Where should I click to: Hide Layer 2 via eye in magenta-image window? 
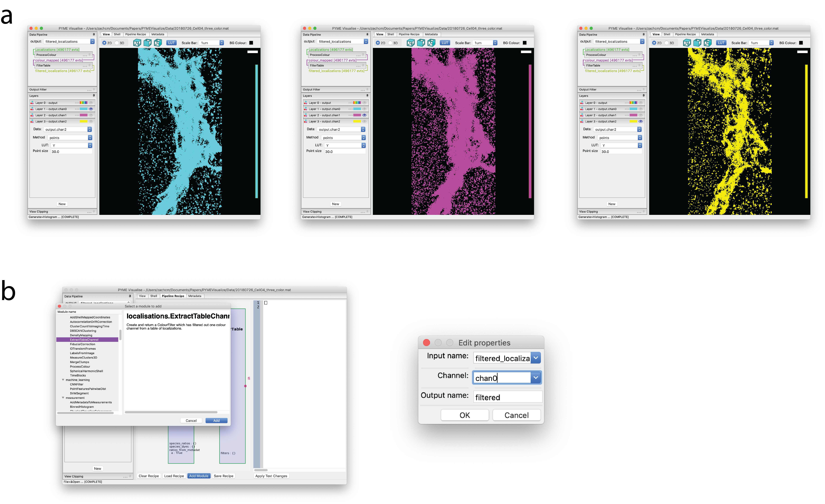point(364,115)
